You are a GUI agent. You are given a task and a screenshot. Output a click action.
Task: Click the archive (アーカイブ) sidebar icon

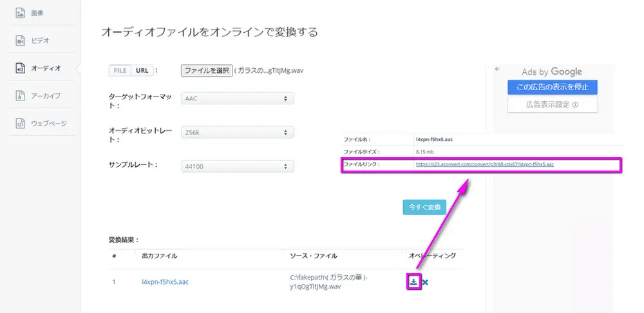(20, 95)
